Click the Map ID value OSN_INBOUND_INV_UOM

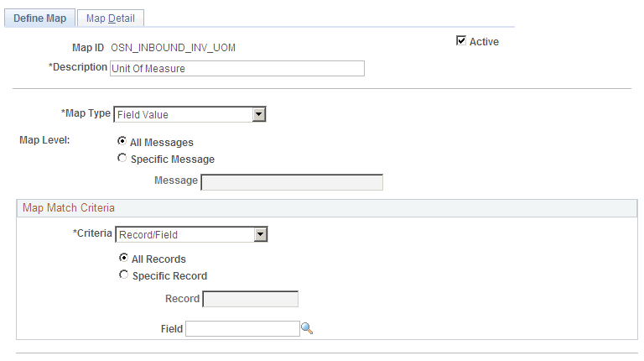[x=173, y=48]
